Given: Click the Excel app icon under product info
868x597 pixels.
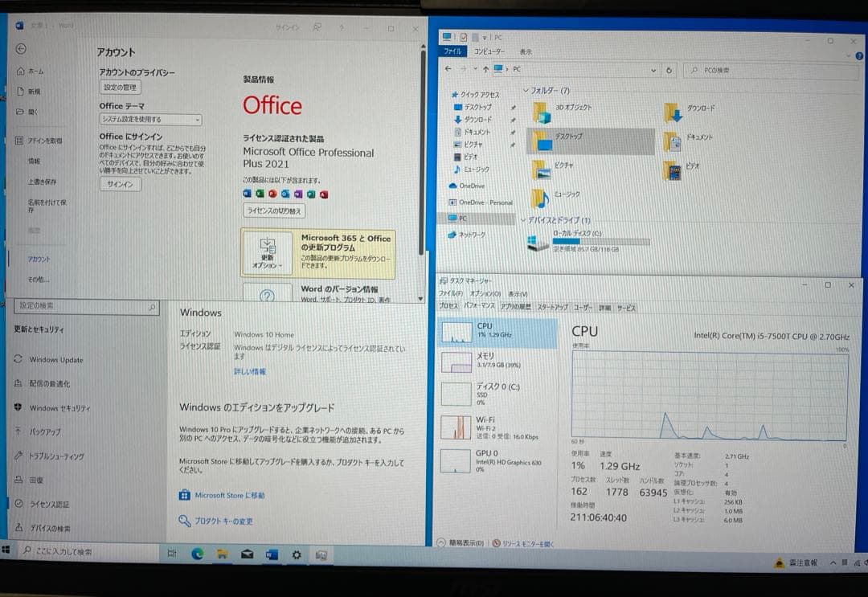Looking at the screenshot, I should (260, 194).
